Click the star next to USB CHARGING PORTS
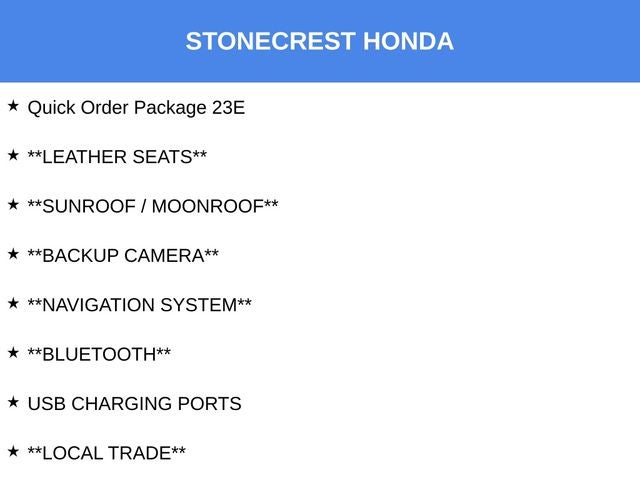The width and height of the screenshot is (640, 480). coord(13,401)
